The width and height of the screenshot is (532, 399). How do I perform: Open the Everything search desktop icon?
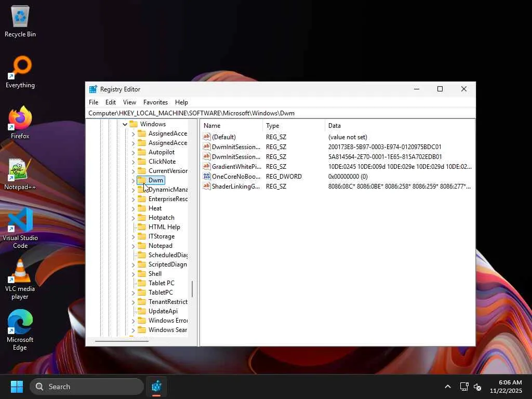(x=20, y=72)
